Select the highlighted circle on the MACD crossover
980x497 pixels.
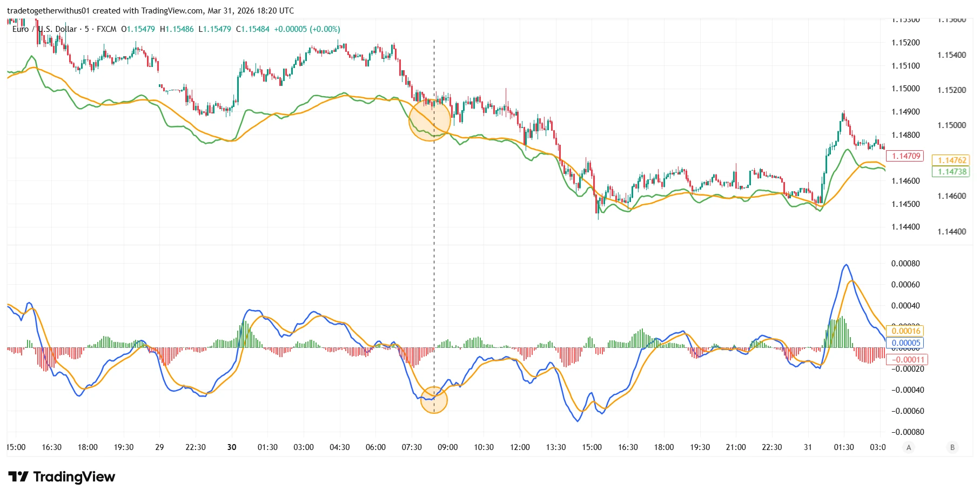(434, 400)
